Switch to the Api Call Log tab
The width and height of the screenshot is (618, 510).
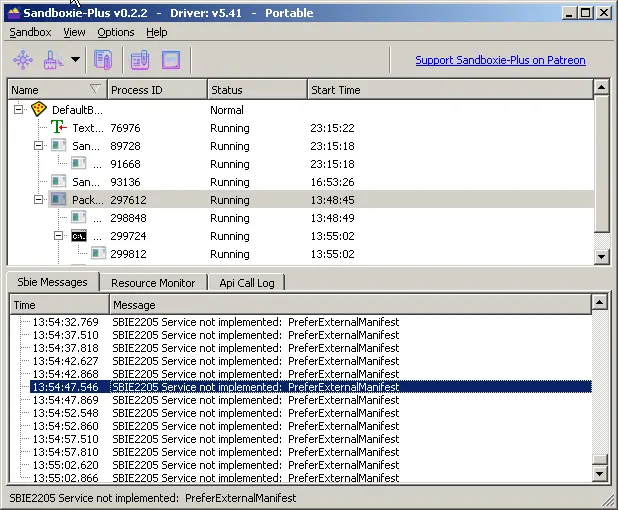point(247,283)
